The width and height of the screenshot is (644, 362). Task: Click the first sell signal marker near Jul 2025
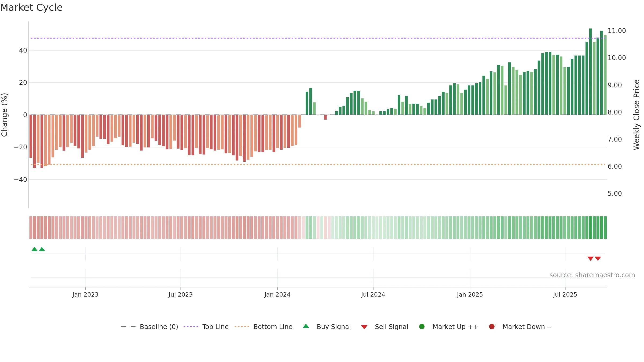590,258
